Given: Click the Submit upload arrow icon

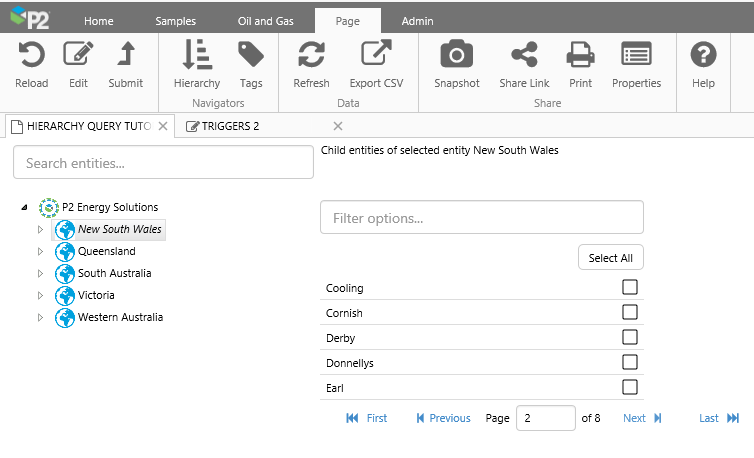Looking at the screenshot, I should point(126,56).
